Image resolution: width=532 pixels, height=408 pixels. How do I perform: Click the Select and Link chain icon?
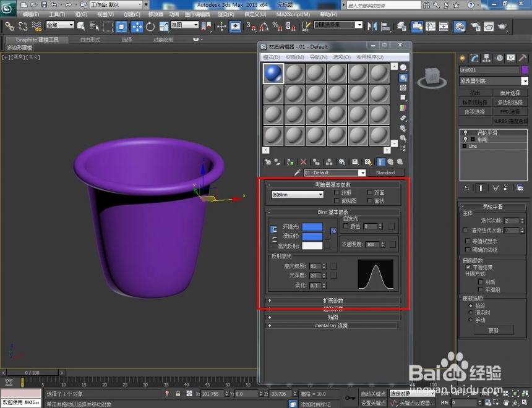point(9,26)
